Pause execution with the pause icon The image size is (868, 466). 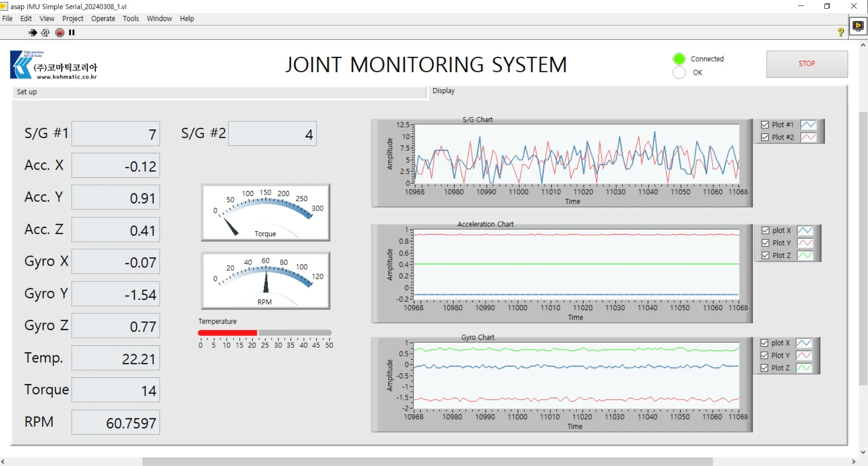coord(72,32)
